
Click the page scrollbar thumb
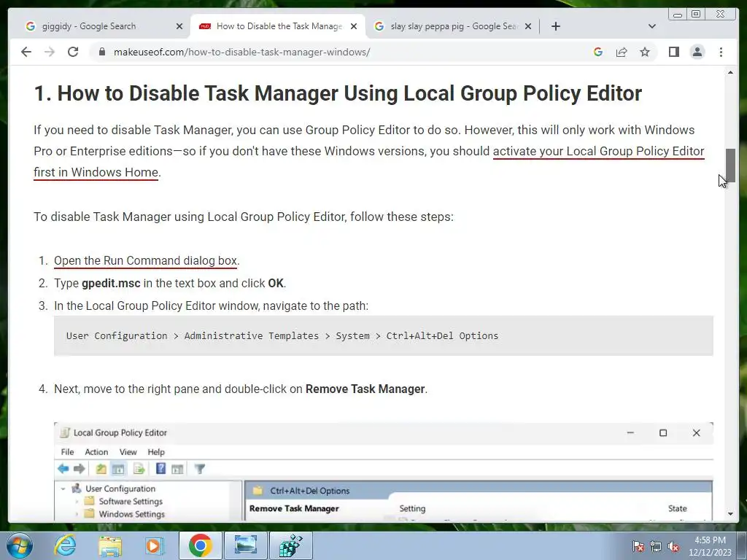click(x=730, y=166)
